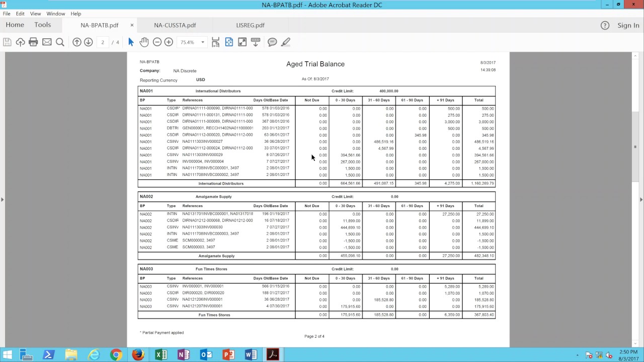Open PowerPoint from taskbar
Image resolution: width=644 pixels, height=362 pixels.
coord(228,355)
